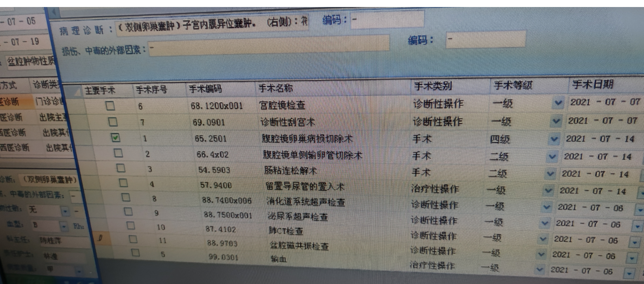Click the 损伤、中毒的外部因素 input field
The width and height of the screenshot is (644, 284).
[x=269, y=45]
